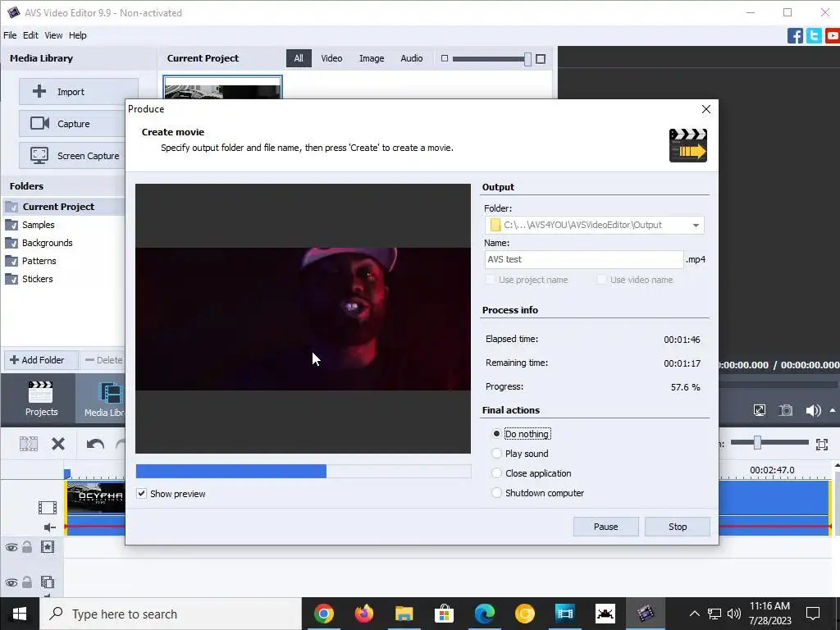
Task: Select the Shutdown computer final action
Action: [496, 493]
